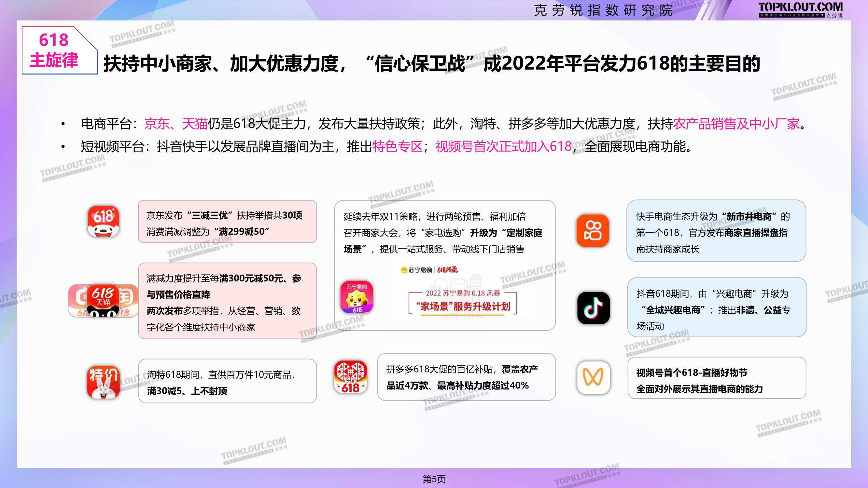Click the Taote 特价 rabbit icon

coord(103,382)
